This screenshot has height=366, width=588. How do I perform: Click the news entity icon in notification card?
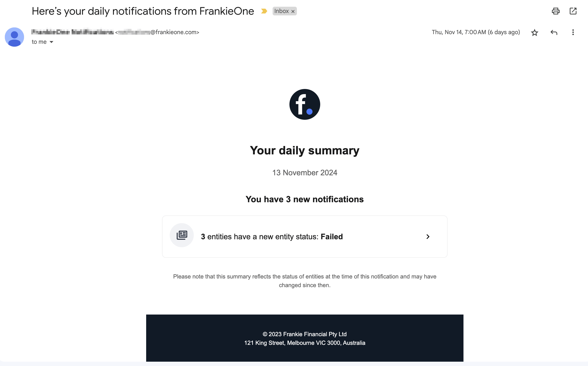pos(182,235)
